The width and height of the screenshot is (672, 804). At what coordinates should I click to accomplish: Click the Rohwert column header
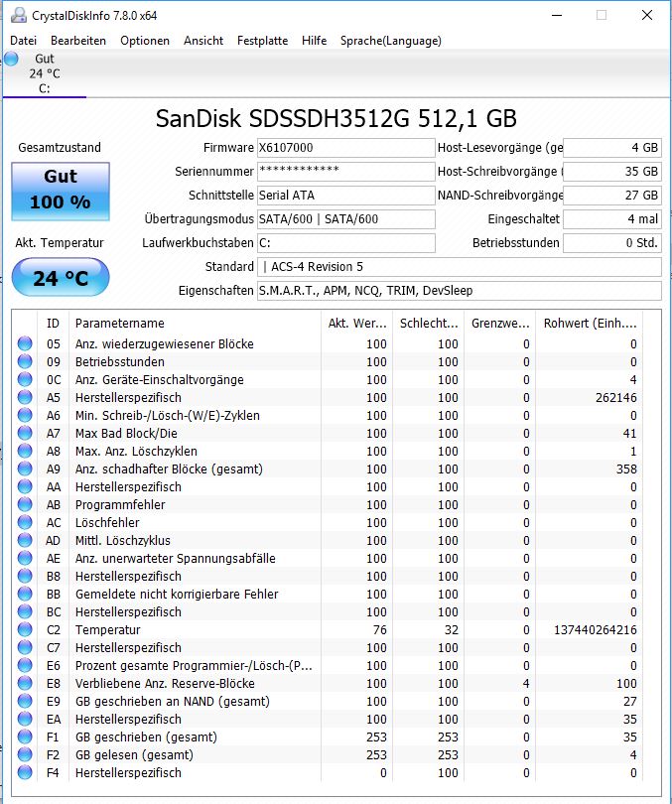(x=590, y=323)
